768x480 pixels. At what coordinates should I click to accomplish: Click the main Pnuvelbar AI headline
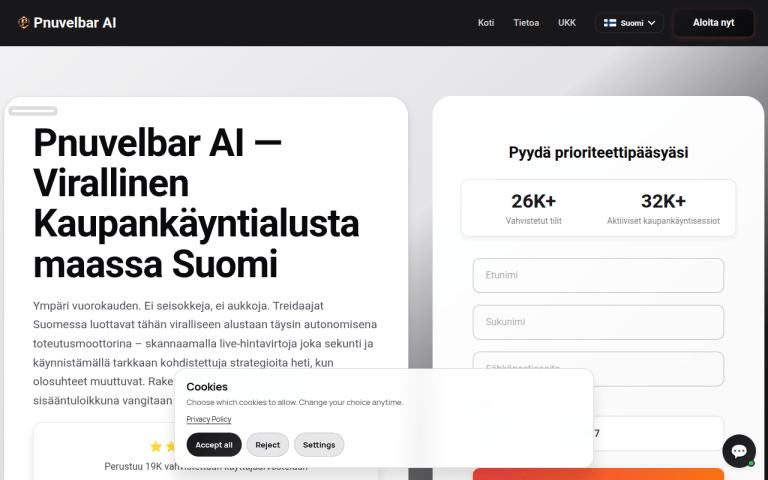pyautogui.click(x=196, y=203)
